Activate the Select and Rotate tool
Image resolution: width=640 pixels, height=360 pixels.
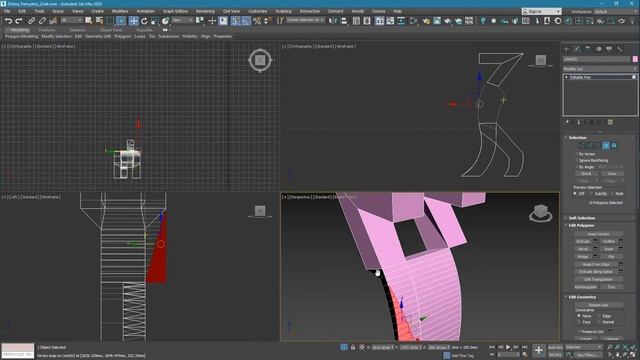point(144,21)
